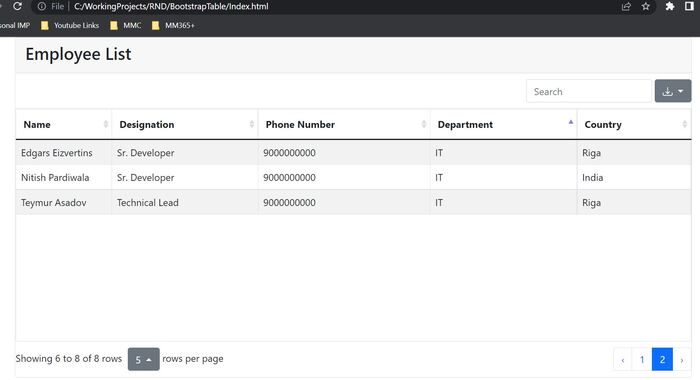
Task: Toggle Department column sort order
Action: coord(571,122)
